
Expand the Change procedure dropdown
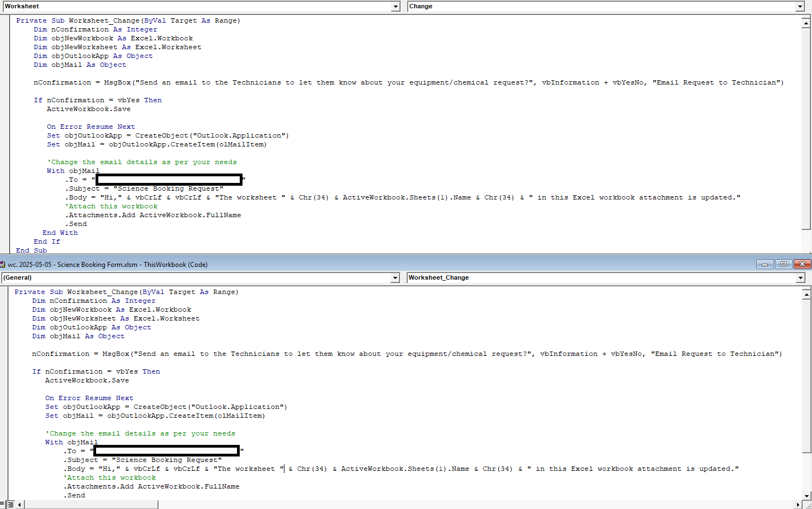800,7
